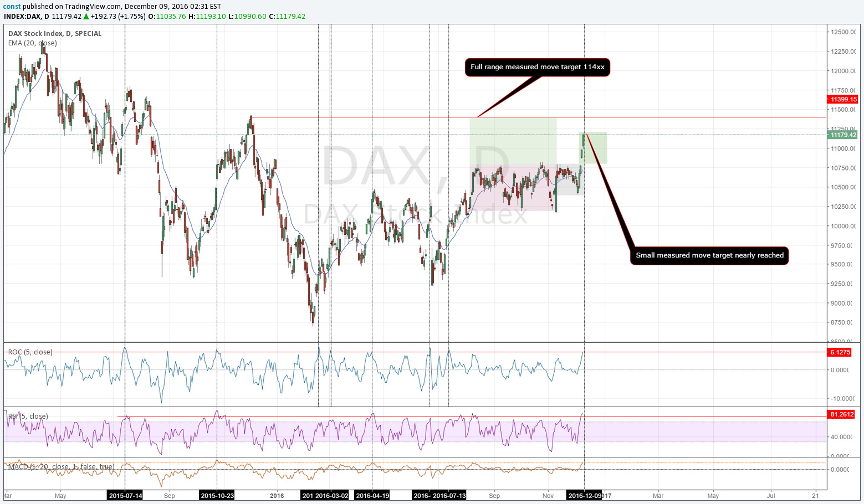Click the 9000.00 price axis value
Screen dimensions: 864x504
pos(841,304)
